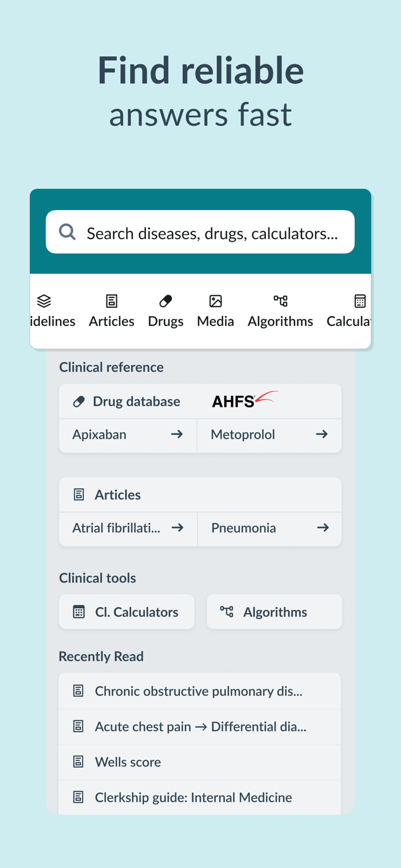The image size is (401, 868).
Task: Open the Calculators category icon
Action: [359, 301]
